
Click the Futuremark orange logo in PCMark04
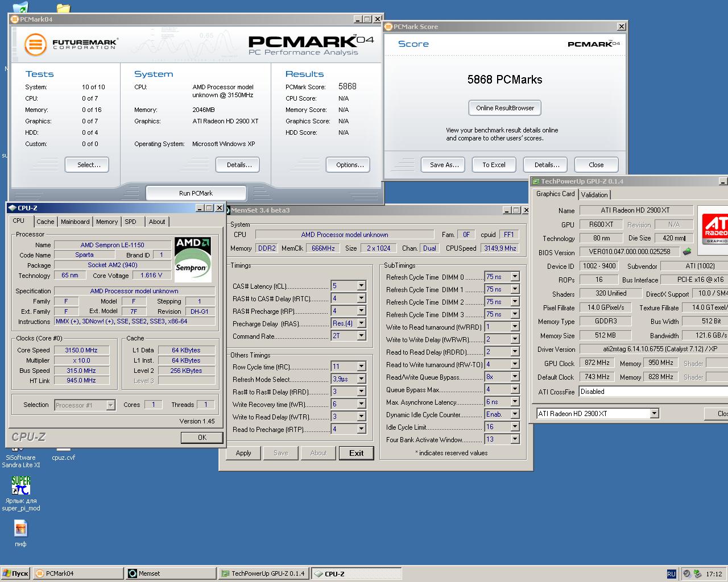point(35,44)
